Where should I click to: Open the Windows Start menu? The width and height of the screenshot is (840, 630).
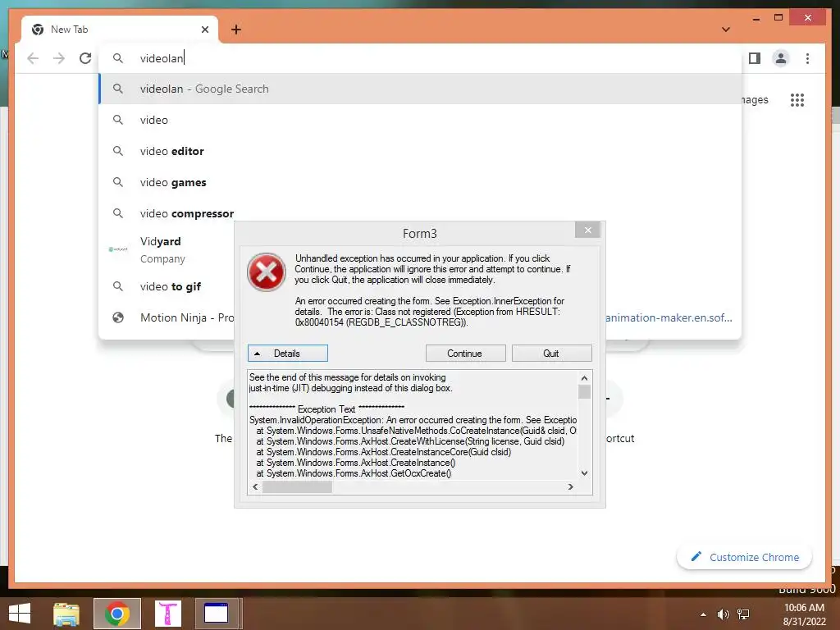click(20, 614)
